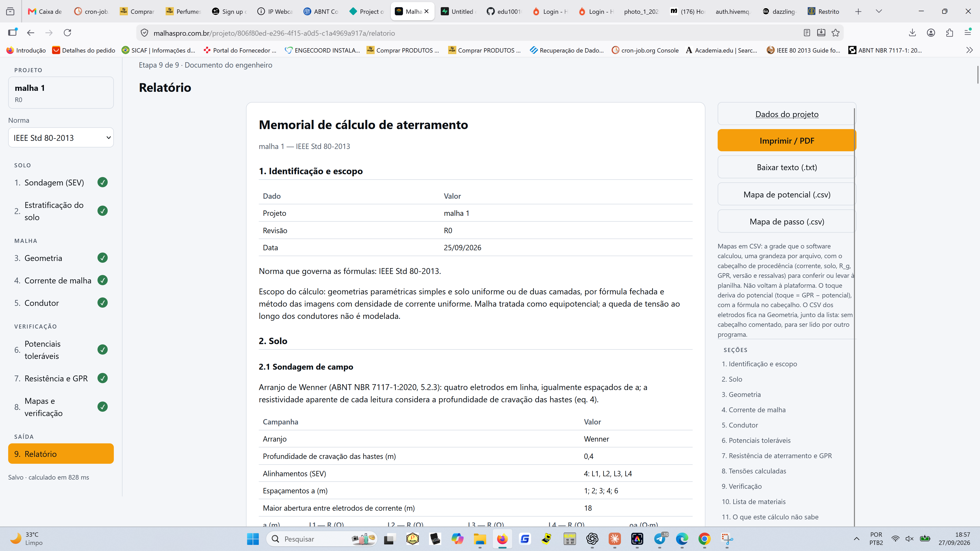This screenshot has height=551, width=980.
Task: Click the malha 1 project card
Action: [x=61, y=93]
